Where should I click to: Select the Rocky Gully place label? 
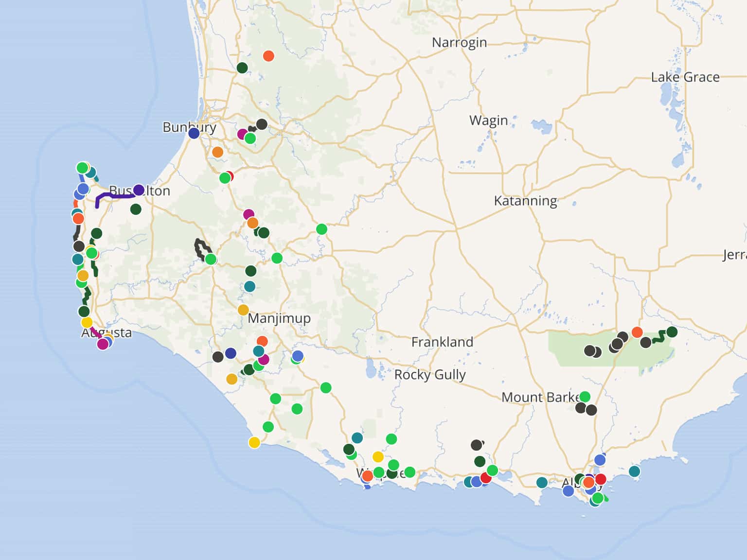430,375
